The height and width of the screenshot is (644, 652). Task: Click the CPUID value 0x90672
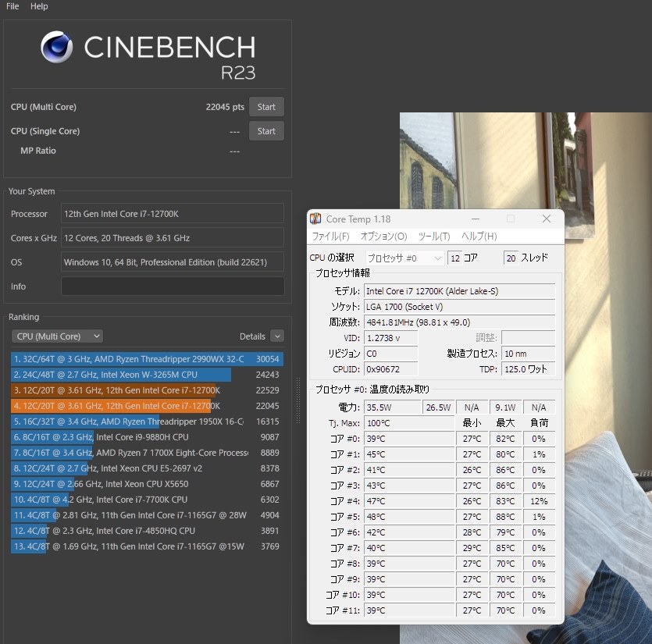click(391, 369)
